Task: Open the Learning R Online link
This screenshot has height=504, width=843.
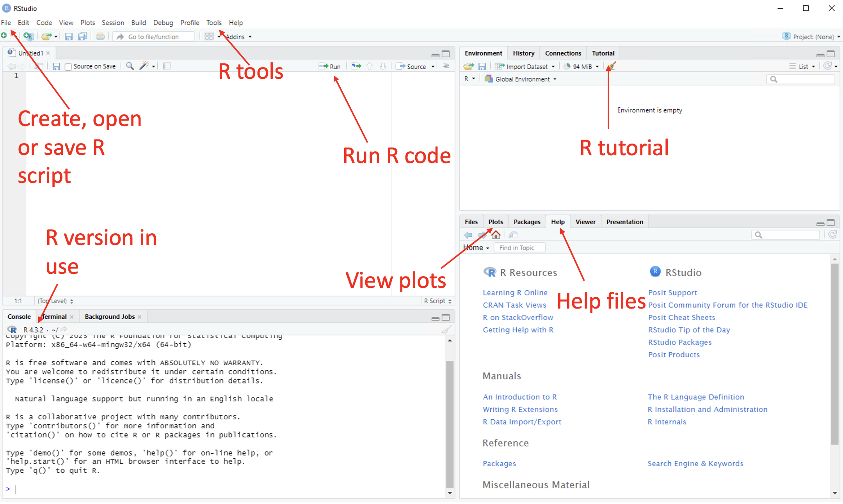Action: point(515,293)
